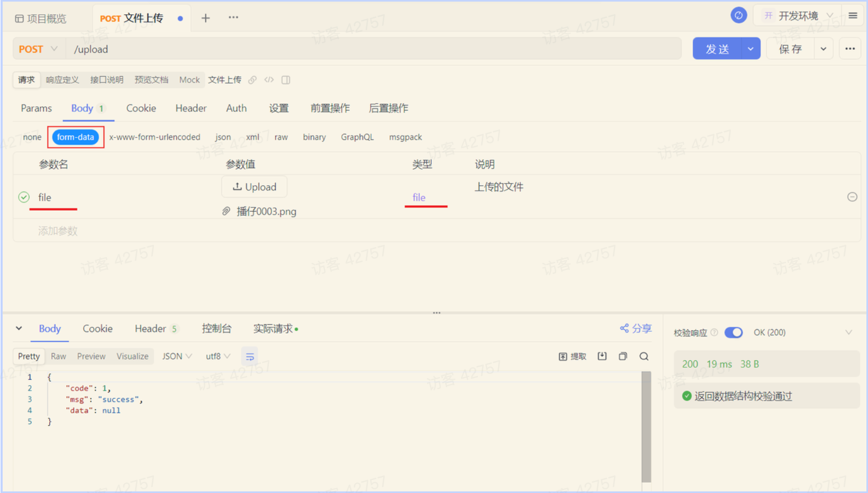Toggle off the 校验响应 switch
This screenshot has height=493, width=868.
(x=734, y=332)
